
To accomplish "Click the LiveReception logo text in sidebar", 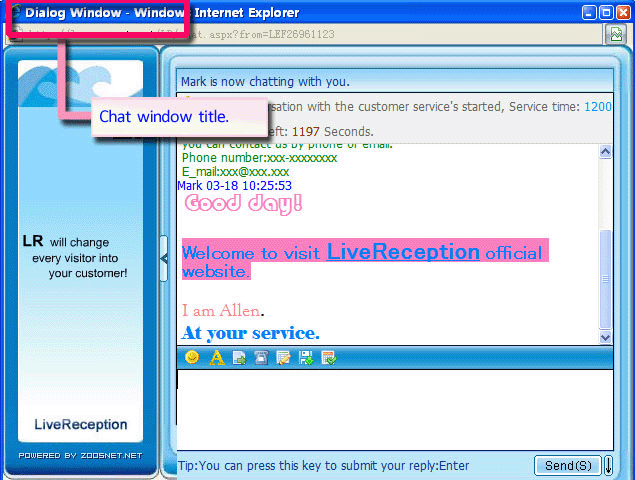I will [81, 424].
